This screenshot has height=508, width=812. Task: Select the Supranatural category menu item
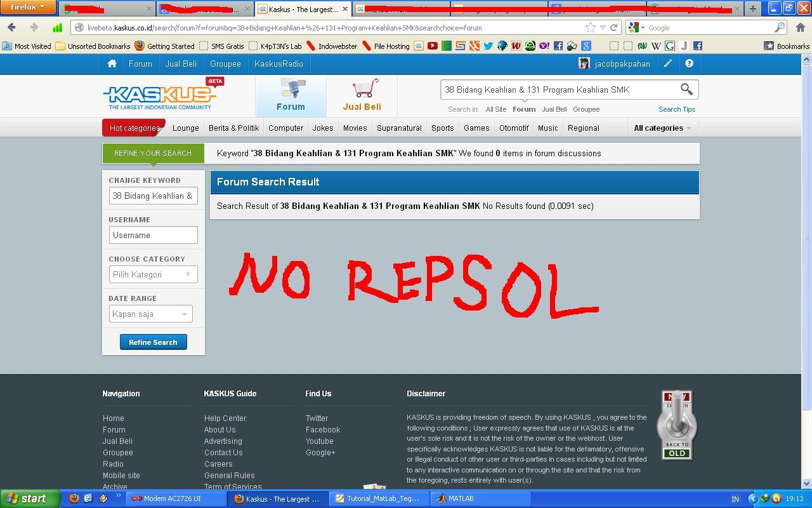click(x=399, y=128)
